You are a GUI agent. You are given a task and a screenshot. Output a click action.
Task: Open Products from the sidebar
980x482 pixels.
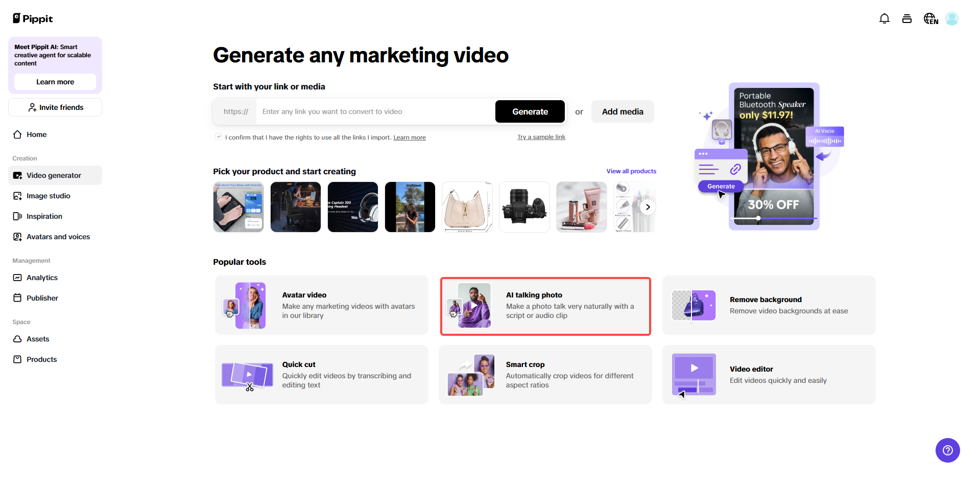pyautogui.click(x=55, y=359)
